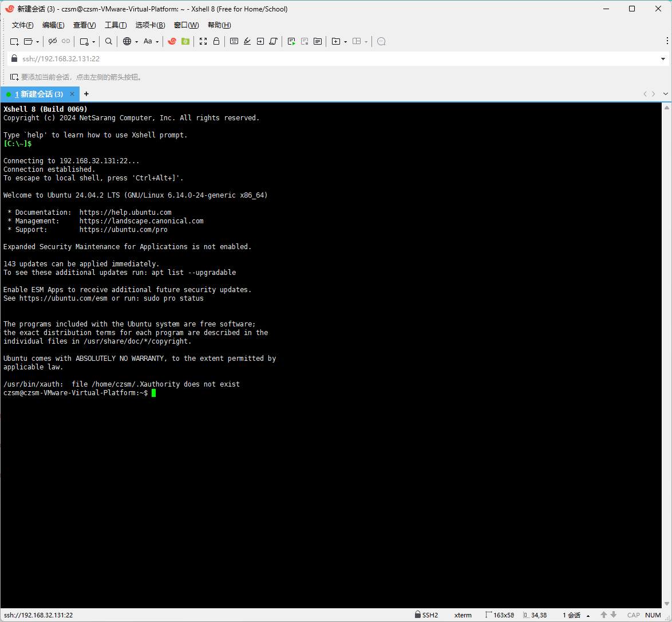The height and width of the screenshot is (622, 672).
Task: Click the greyed Stop script icon
Action: [305, 41]
